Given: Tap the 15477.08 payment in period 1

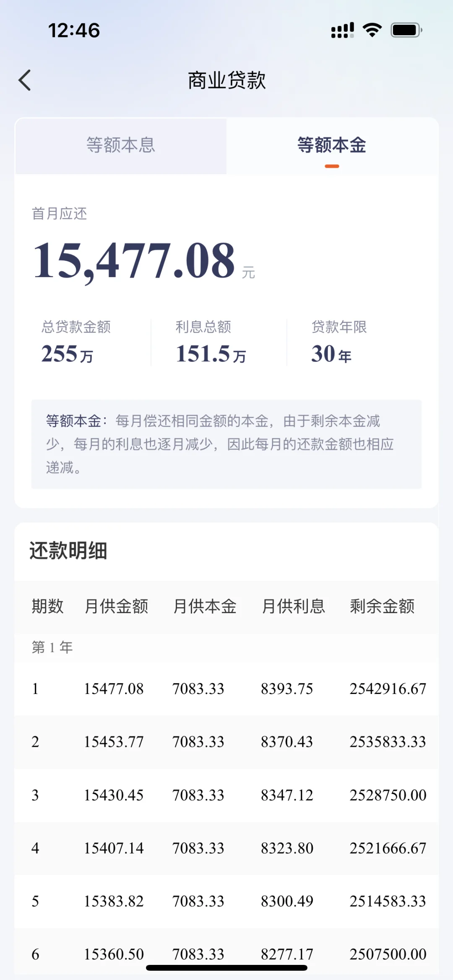Looking at the screenshot, I should (x=114, y=689).
